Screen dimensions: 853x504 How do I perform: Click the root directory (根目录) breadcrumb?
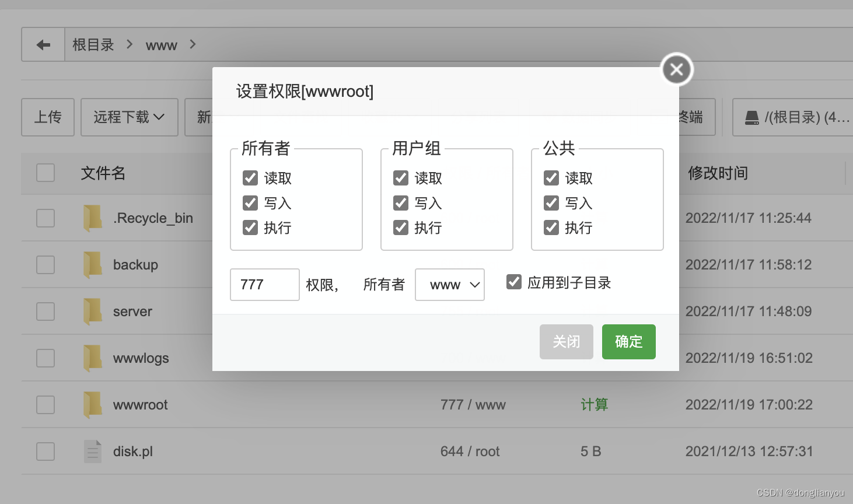93,45
